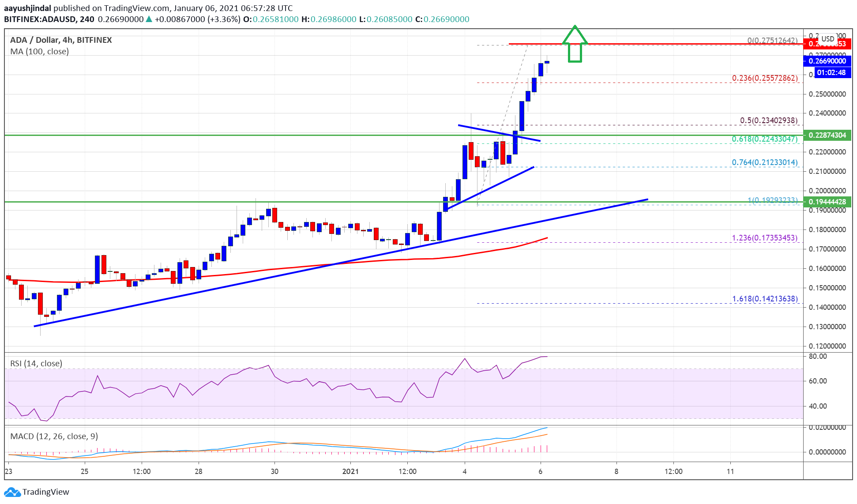Click the 0.236 Fibonacci level label
The image size is (857, 504).
click(x=764, y=78)
